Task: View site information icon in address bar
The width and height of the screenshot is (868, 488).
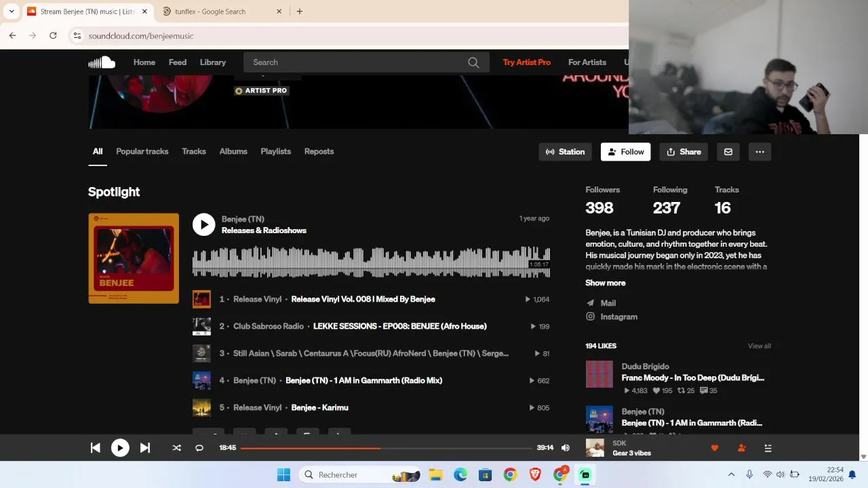Action: (x=77, y=36)
